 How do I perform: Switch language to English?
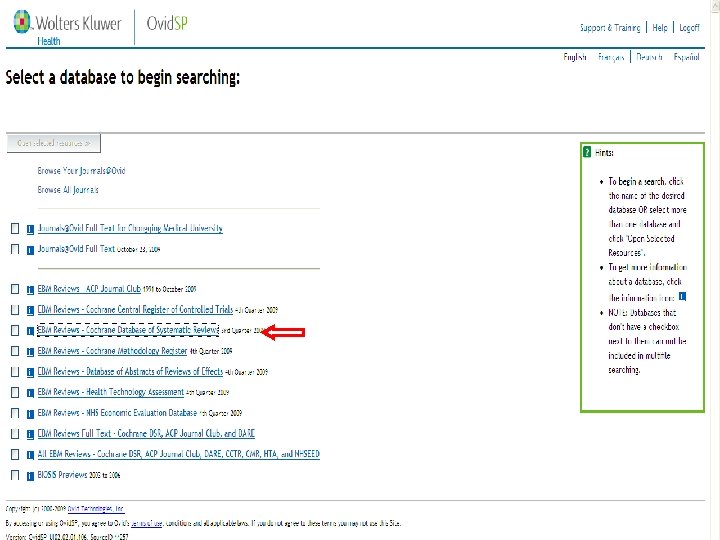(x=575, y=57)
